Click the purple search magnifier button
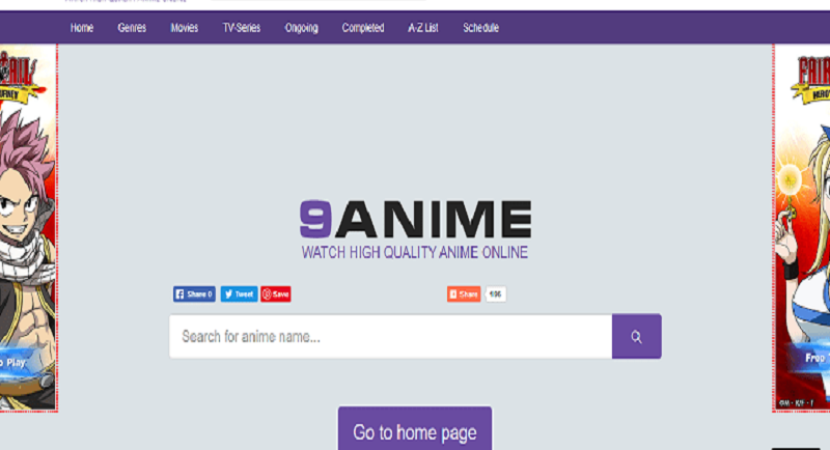Viewport: 830px width, 450px height. [637, 336]
